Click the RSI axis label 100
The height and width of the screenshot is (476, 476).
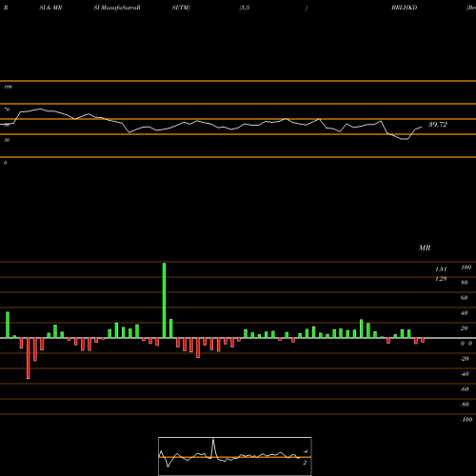tap(9, 87)
